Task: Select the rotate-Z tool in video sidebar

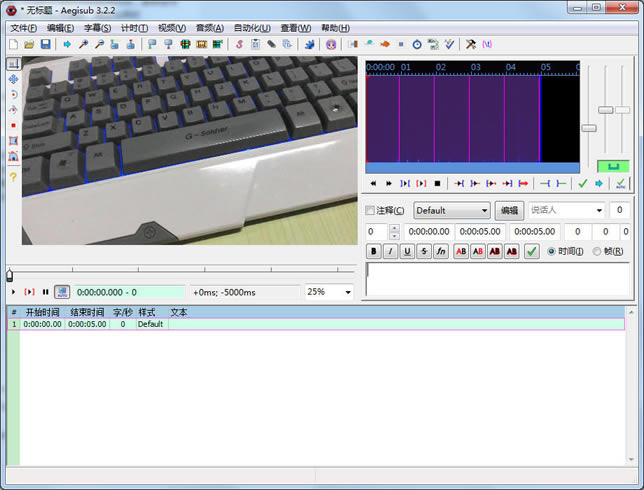Action: 13,94
